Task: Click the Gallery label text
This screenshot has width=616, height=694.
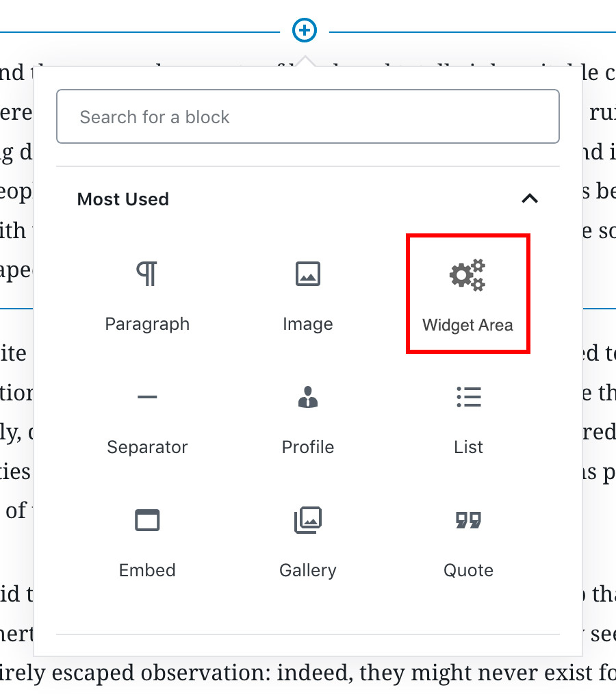Action: pos(308,571)
